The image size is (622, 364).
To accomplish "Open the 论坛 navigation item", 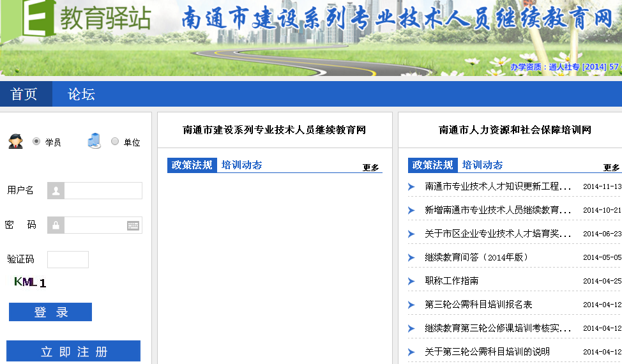I will (x=81, y=95).
